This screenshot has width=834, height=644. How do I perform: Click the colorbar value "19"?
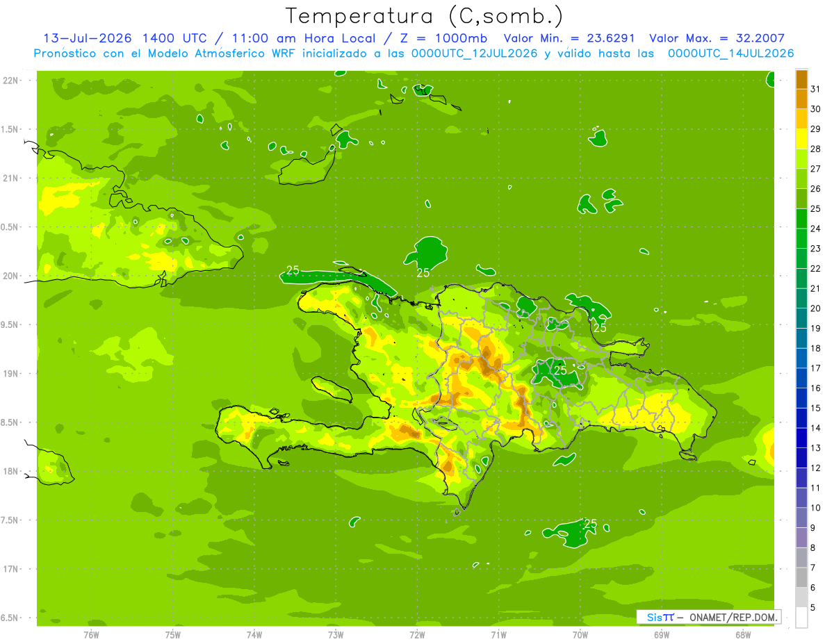tap(816, 328)
